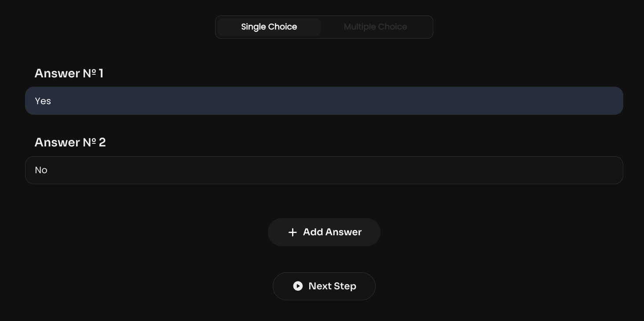Image resolution: width=644 pixels, height=321 pixels.
Task: Click the "Add Answer" text label
Action: click(x=332, y=232)
